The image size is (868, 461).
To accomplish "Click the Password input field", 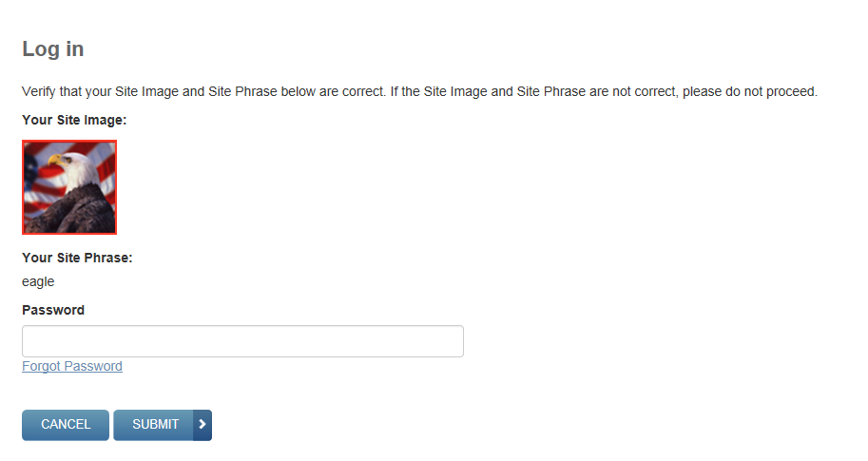I will tap(242, 341).
